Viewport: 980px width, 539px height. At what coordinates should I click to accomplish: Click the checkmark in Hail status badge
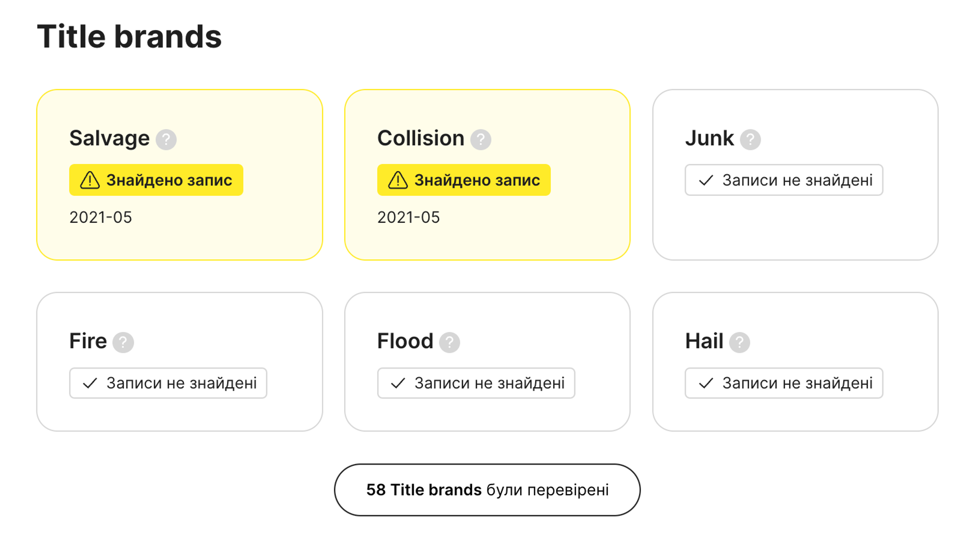pyautogui.click(x=706, y=383)
